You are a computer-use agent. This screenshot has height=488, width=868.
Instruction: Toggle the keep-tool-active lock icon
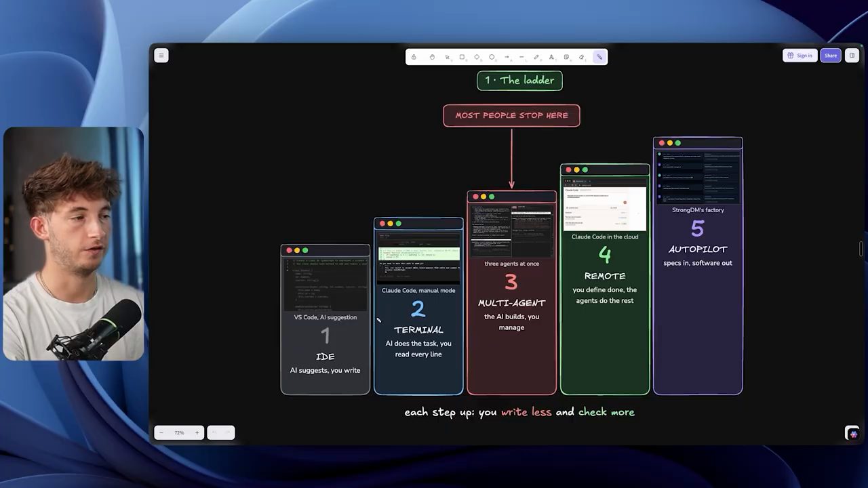point(414,57)
